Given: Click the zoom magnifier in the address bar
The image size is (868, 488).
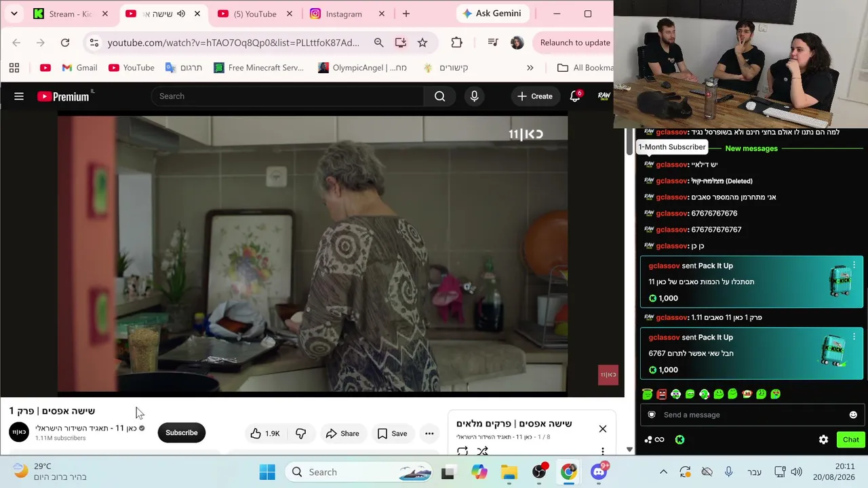Looking at the screenshot, I should pyautogui.click(x=378, y=43).
